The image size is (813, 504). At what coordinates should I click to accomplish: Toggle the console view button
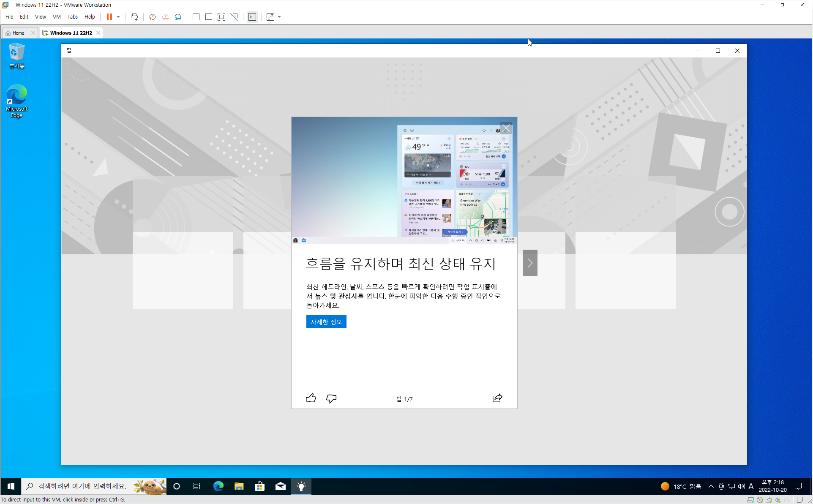click(x=252, y=17)
